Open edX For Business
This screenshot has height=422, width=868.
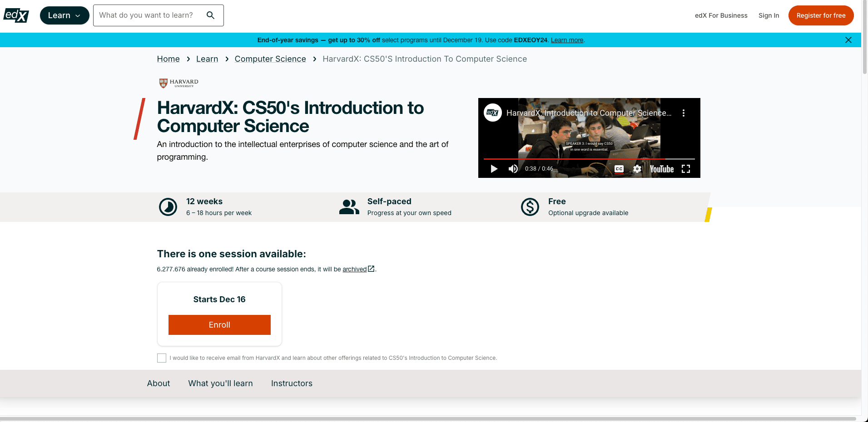[721, 15]
